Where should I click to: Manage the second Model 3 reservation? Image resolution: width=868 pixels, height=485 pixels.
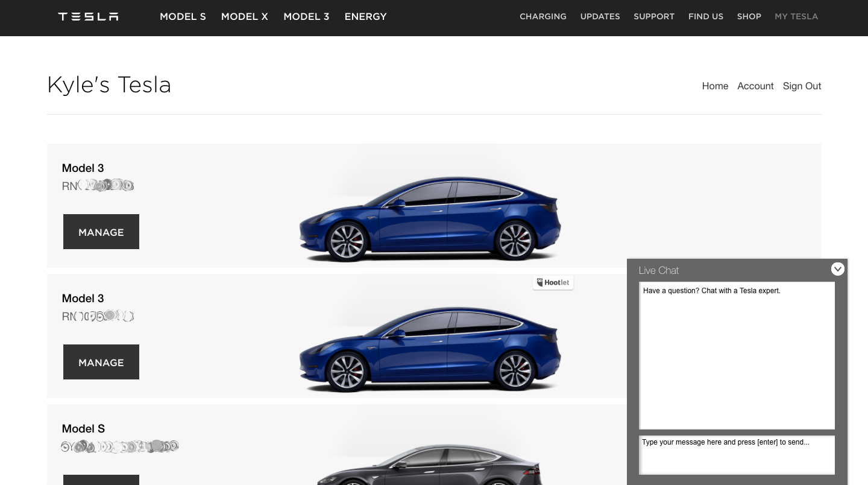pyautogui.click(x=101, y=362)
